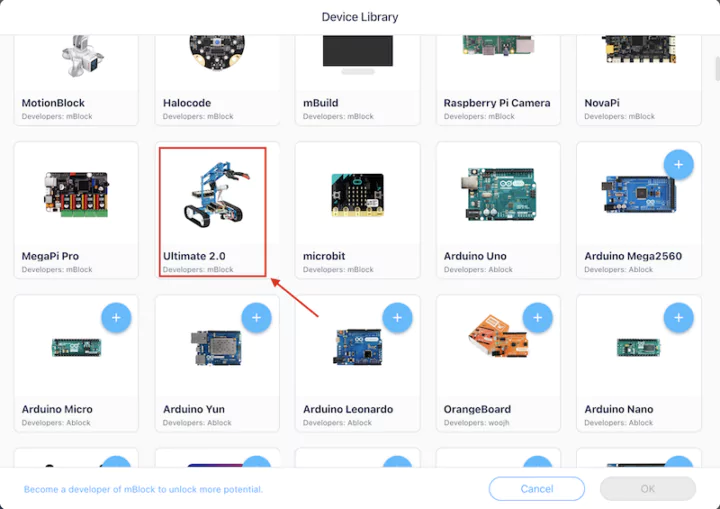Click plus icon on Arduino Micro card
720x509 pixels.
[116, 317]
